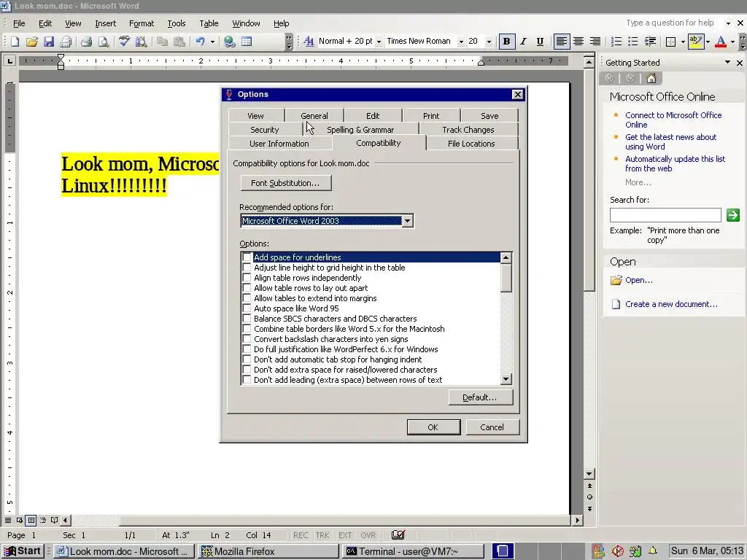The height and width of the screenshot is (560, 747).
Task: Open the Font size dropdown arrow
Action: click(x=488, y=42)
